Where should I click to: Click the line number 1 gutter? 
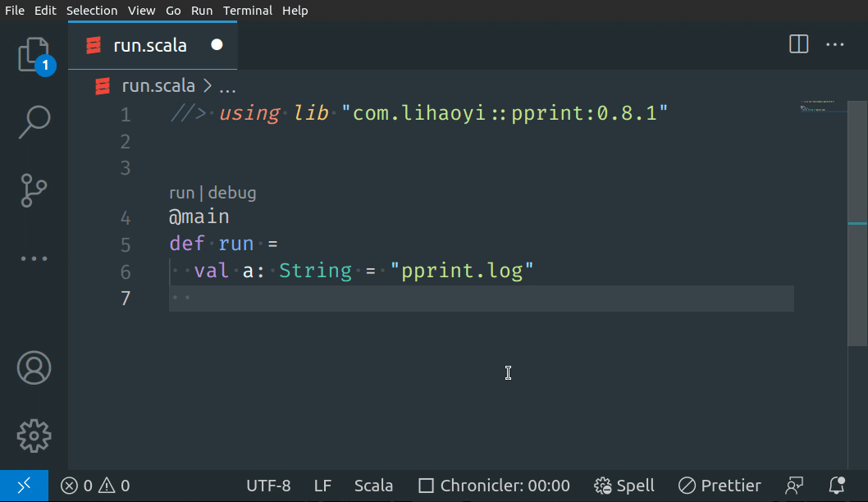point(126,115)
